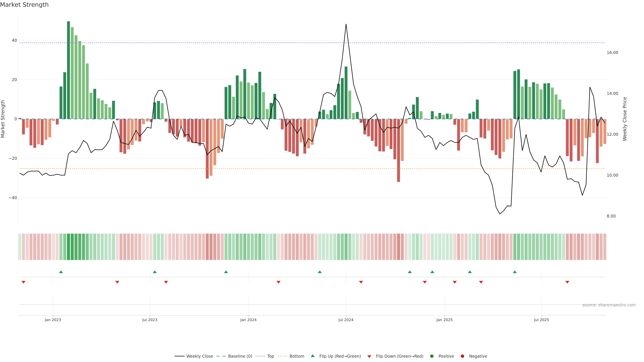Viewport: 644px width, 362px height.
Task: Click first green flip-up triangle after Jan 2023
Action: [61, 272]
